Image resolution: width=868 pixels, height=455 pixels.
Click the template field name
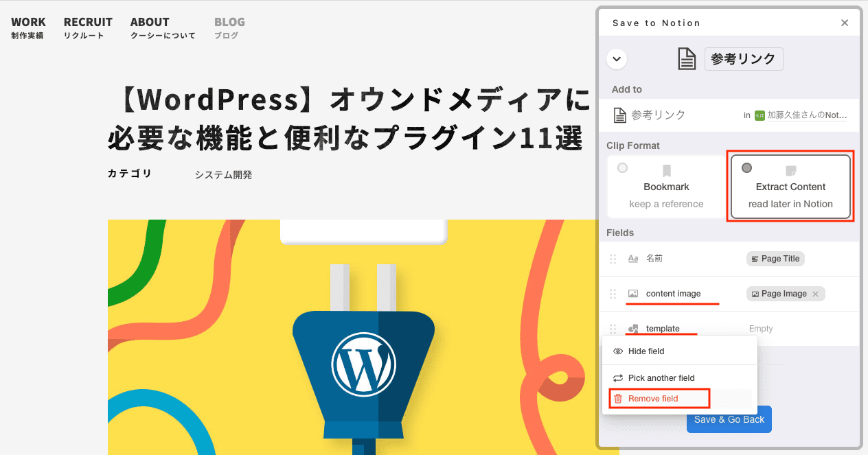tap(663, 329)
